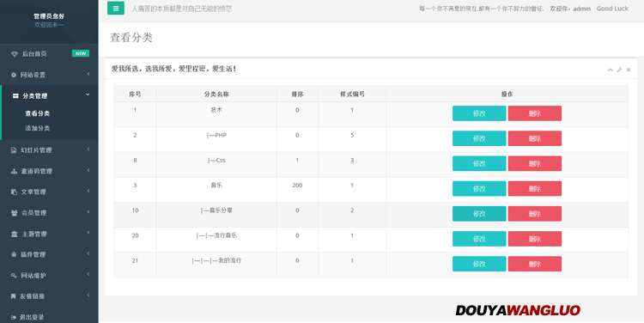Click 删除 for the 流行音乐 row

click(535, 239)
